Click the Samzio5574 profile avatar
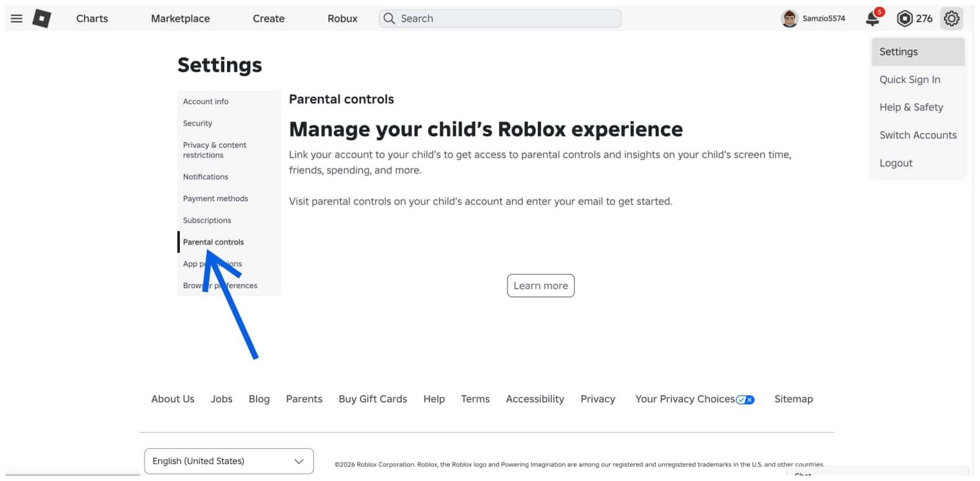Screen dimensions: 980x481 click(789, 19)
